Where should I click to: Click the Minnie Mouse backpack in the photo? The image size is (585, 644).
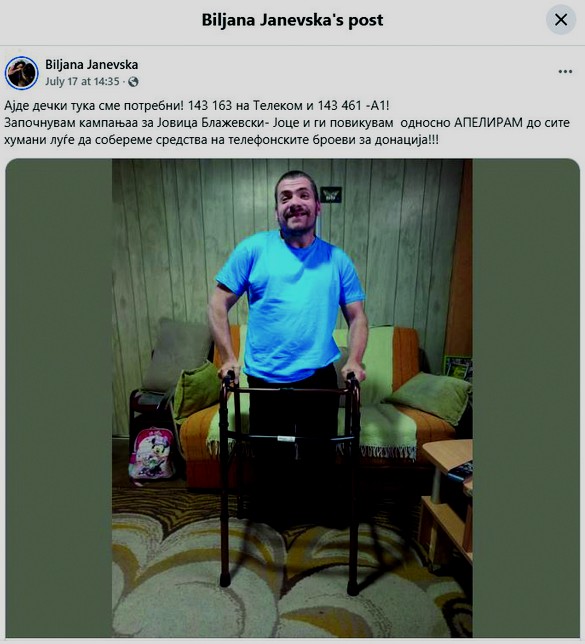tap(150, 455)
